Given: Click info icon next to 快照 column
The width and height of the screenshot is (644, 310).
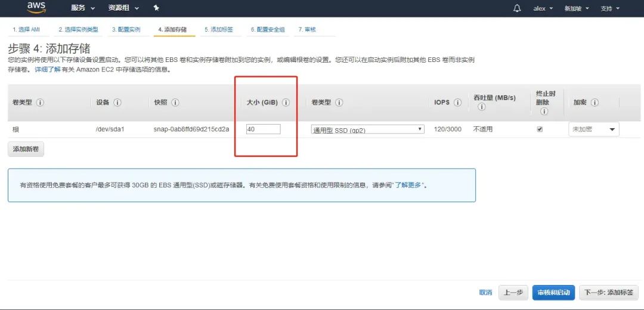Looking at the screenshot, I should coord(175,103).
